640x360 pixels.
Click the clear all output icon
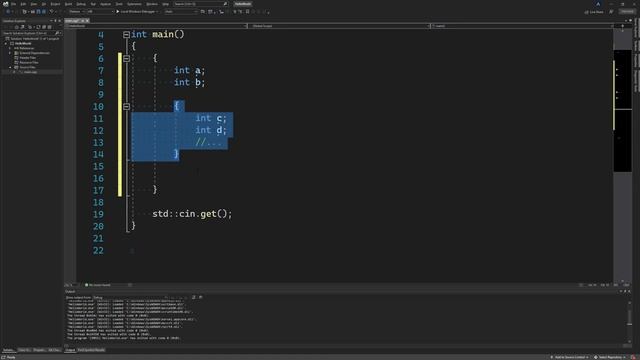click(x=193, y=297)
